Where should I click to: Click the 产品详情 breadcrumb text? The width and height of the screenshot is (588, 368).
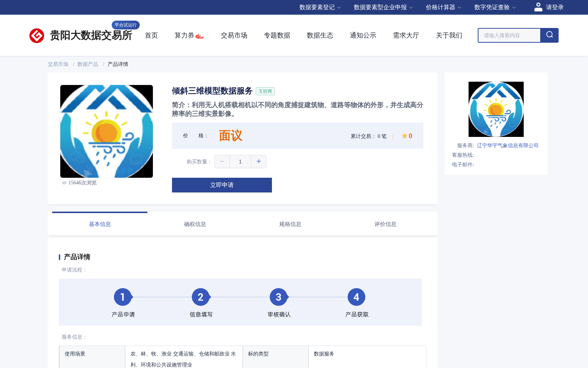click(x=118, y=64)
